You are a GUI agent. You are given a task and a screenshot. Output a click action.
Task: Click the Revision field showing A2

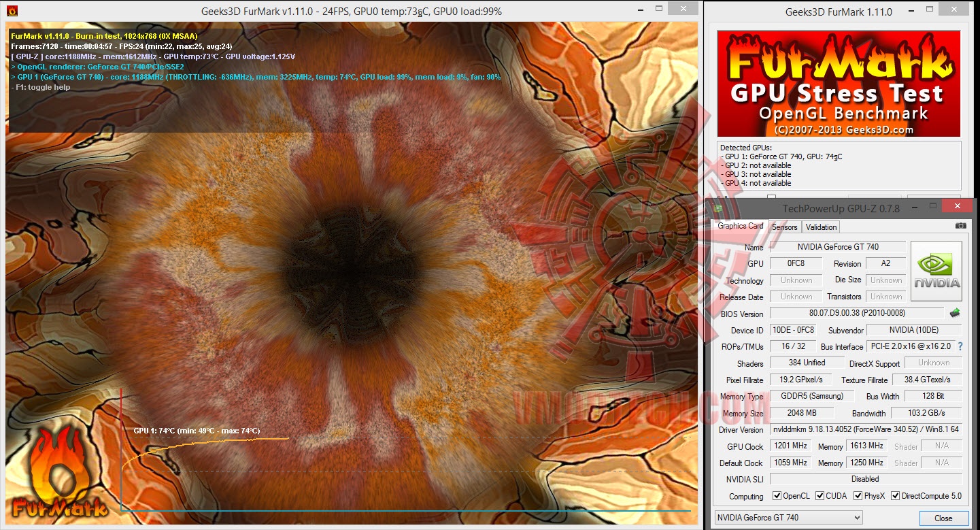click(x=885, y=263)
